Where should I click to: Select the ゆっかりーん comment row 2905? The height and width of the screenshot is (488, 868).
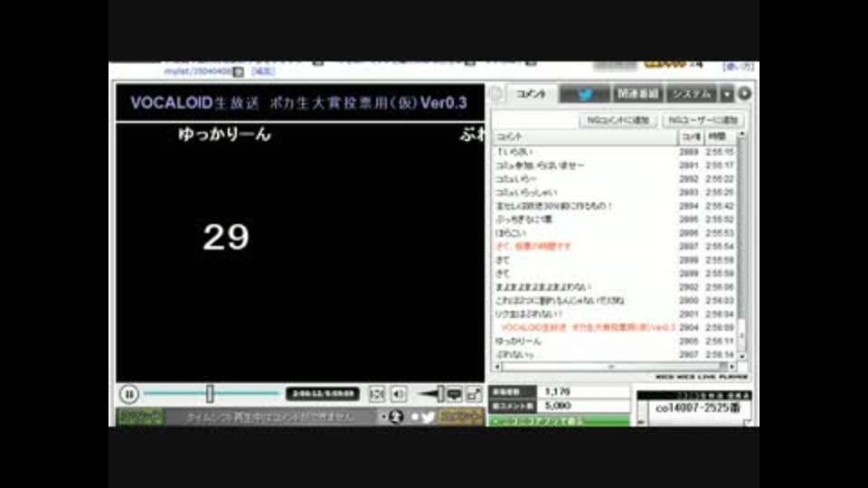point(615,342)
